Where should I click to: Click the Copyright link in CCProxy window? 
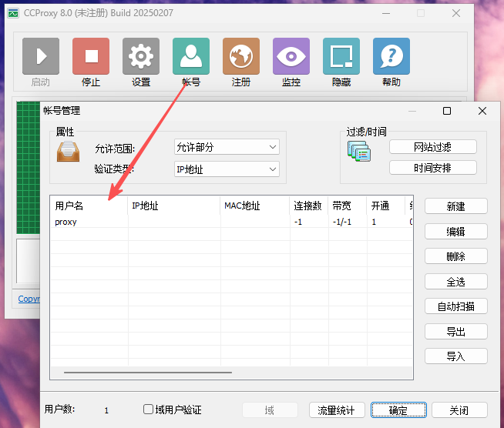(29, 299)
